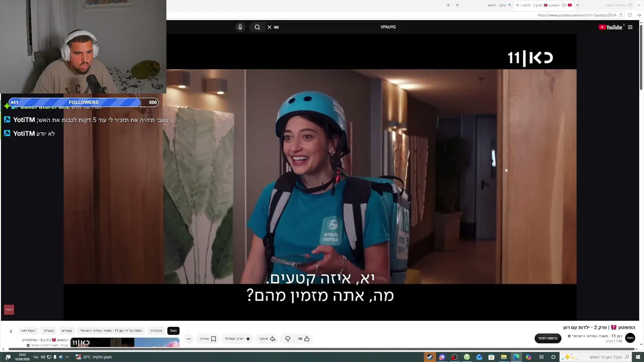The image size is (644, 362).
Task: Open File Explorer from taskbar
Action: [x=504, y=357]
